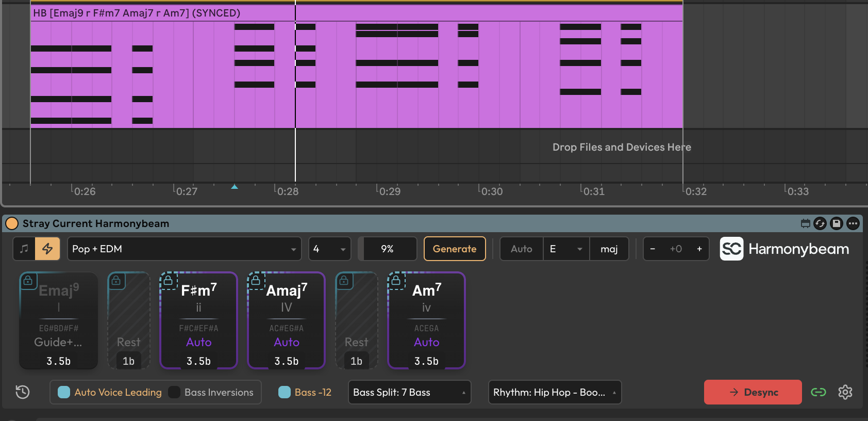Click the 0:31 mark on the time ruler
This screenshot has width=868, height=421.
click(x=594, y=191)
